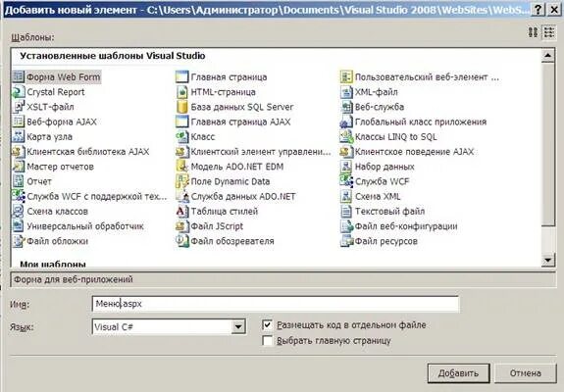Screen dimensions: 564x392
Task: Select the Crystal Report template icon
Action: pos(18,92)
